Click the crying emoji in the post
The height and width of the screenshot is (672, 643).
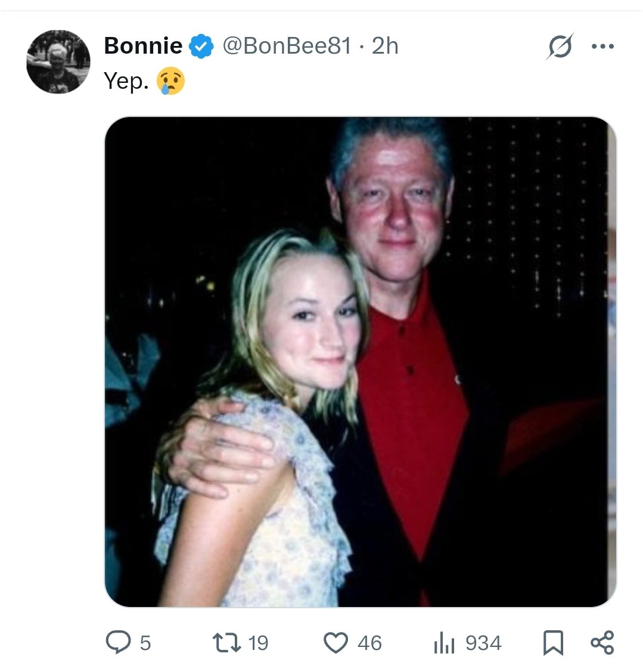[171, 81]
